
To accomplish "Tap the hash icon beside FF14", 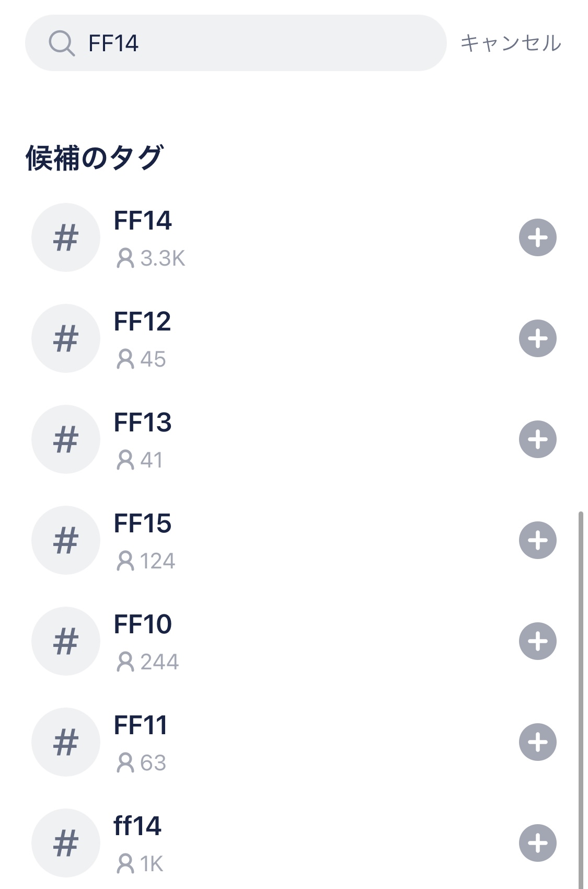I will 66,237.
